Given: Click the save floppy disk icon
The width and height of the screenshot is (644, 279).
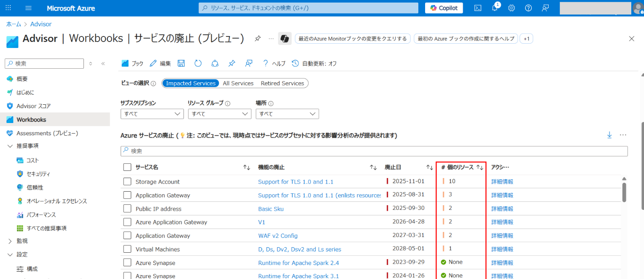Looking at the screenshot, I should click(181, 64).
